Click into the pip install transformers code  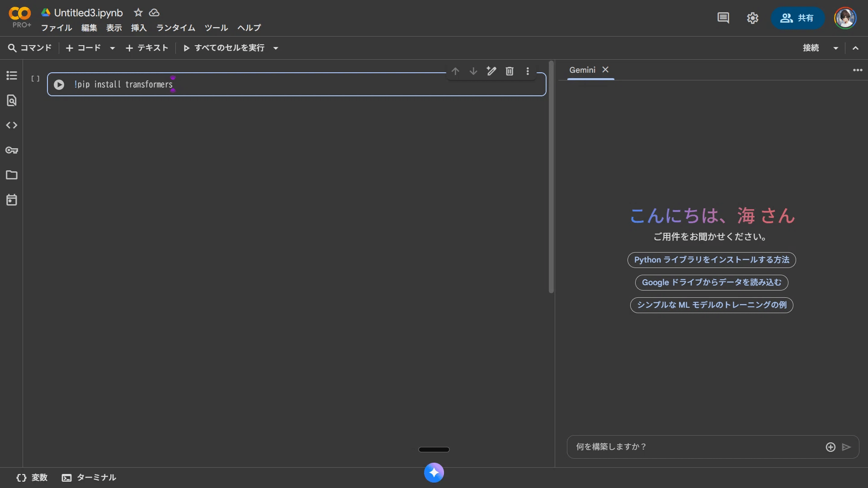pyautogui.click(x=123, y=84)
